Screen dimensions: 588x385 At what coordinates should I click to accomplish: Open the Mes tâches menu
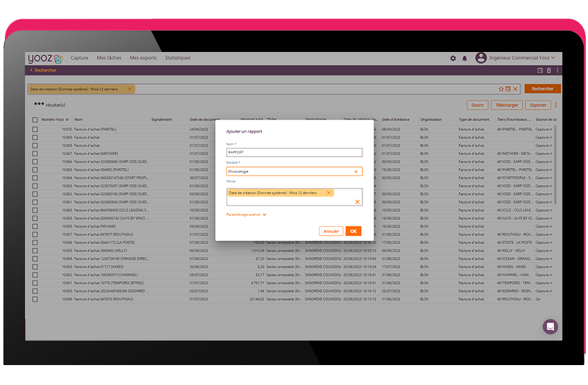(109, 58)
